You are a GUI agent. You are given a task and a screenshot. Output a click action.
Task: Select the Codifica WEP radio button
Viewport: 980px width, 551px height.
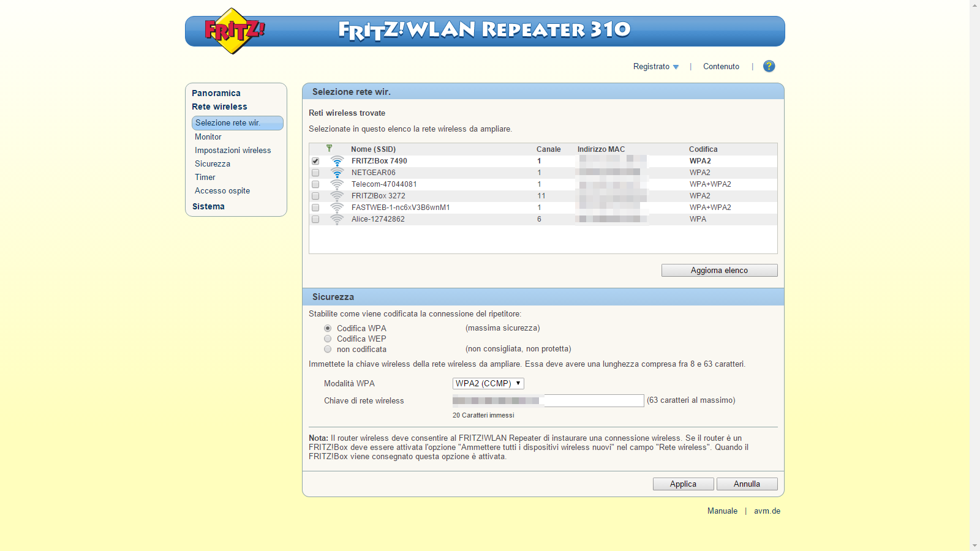pos(328,339)
